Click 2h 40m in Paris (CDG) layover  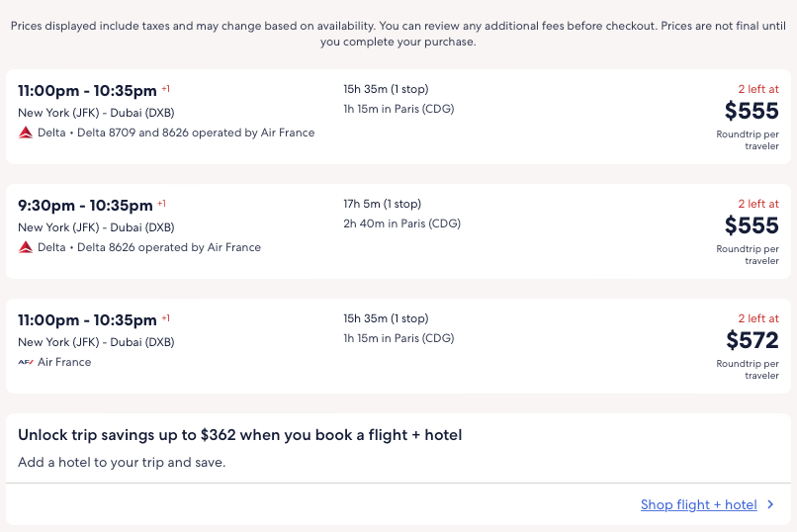pyautogui.click(x=401, y=223)
